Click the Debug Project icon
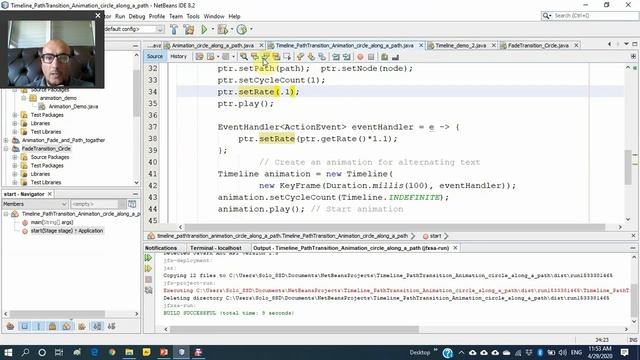 tap(222, 29)
